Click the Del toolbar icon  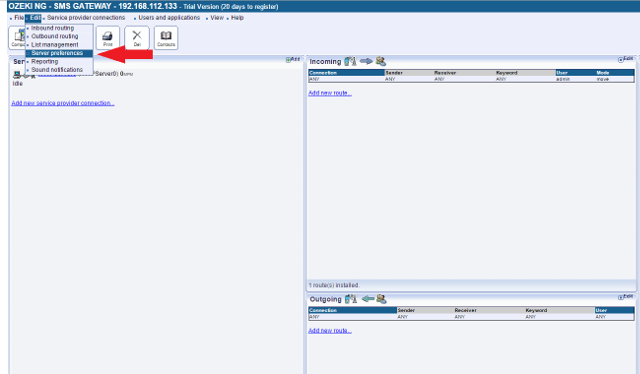[x=137, y=38]
